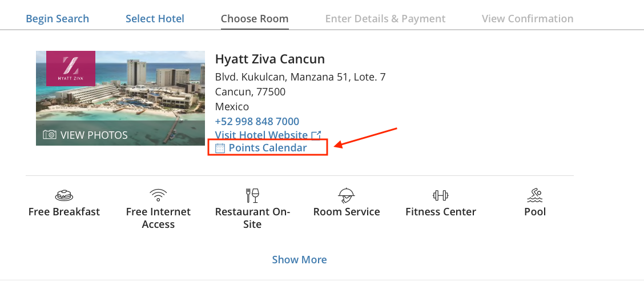Click the Fitness Center dumbbell icon

point(441,195)
